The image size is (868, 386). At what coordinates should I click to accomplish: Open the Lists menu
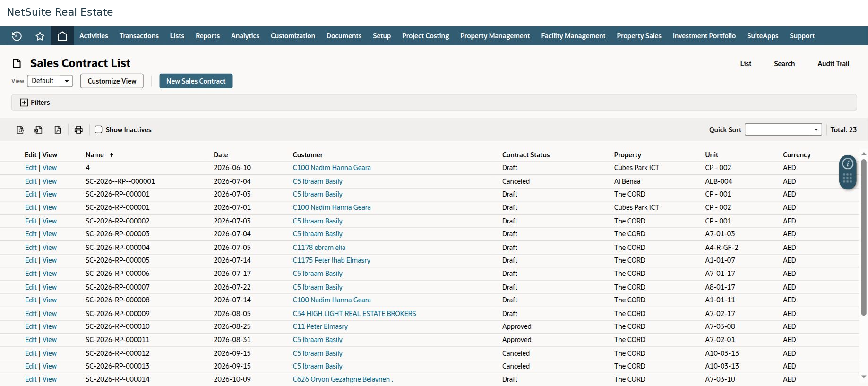click(177, 36)
